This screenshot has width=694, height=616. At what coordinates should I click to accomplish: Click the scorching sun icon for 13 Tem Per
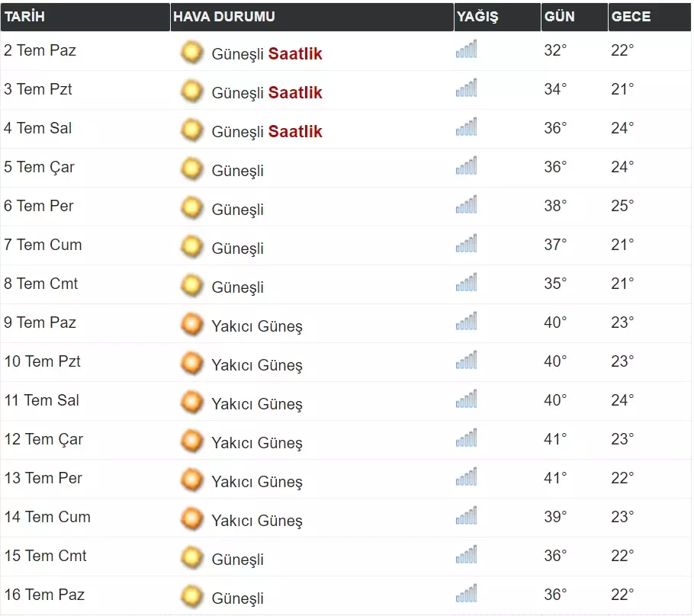[x=191, y=480]
